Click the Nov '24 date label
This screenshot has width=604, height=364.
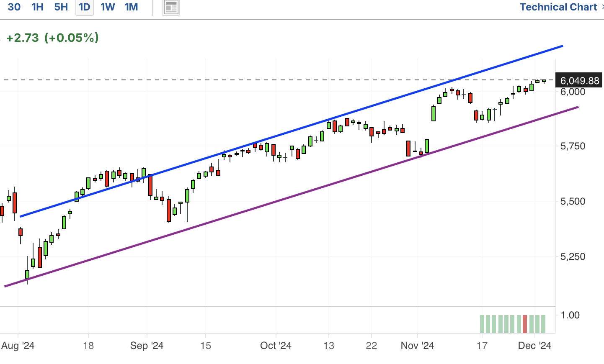[417, 346]
